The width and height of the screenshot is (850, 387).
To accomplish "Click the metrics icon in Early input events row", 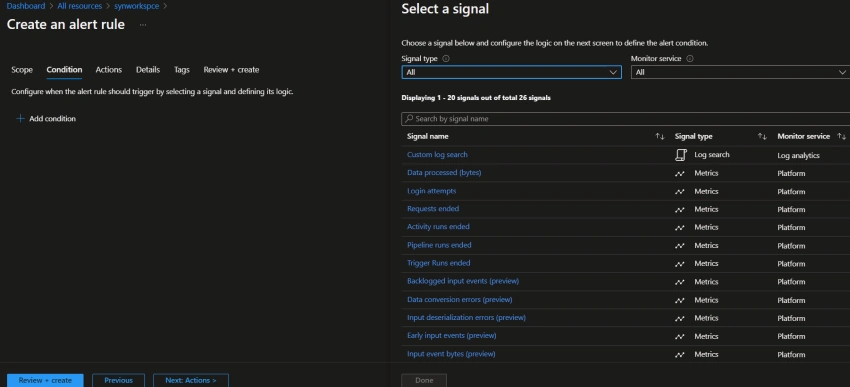I will 680,337.
